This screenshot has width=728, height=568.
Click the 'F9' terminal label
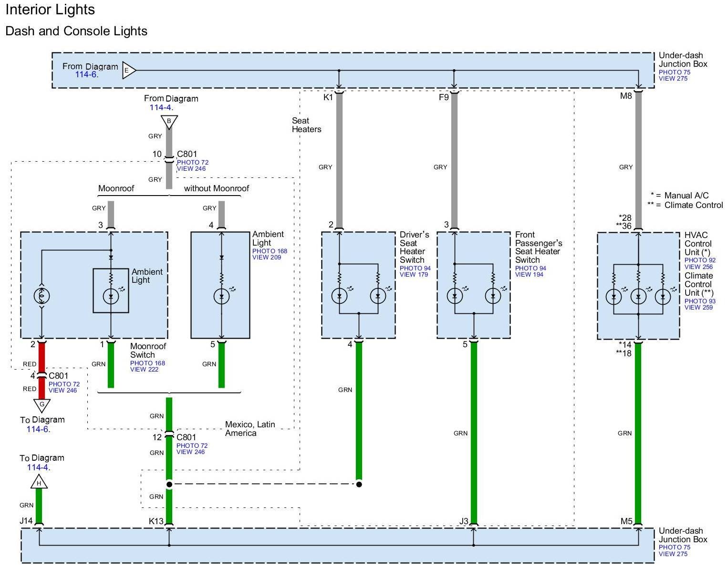click(x=444, y=97)
